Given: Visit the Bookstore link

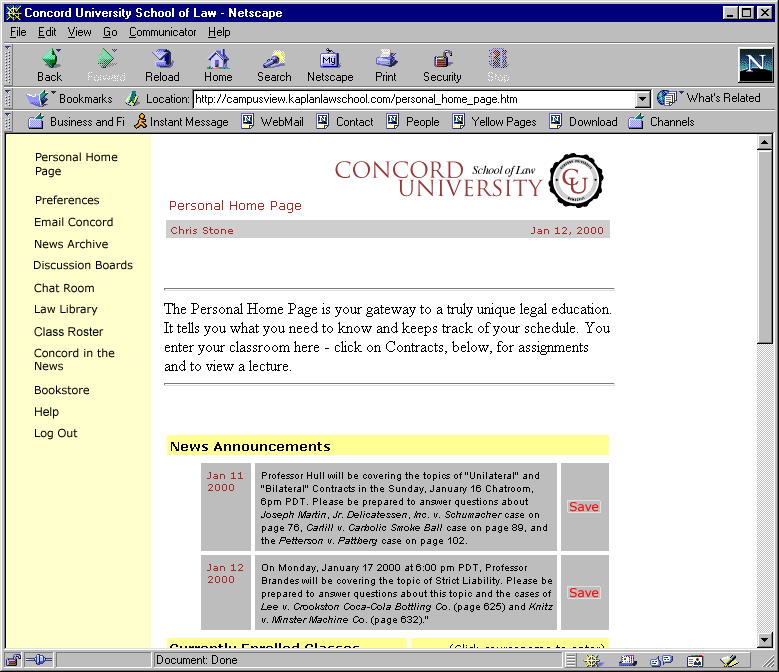Looking at the screenshot, I should (62, 390).
